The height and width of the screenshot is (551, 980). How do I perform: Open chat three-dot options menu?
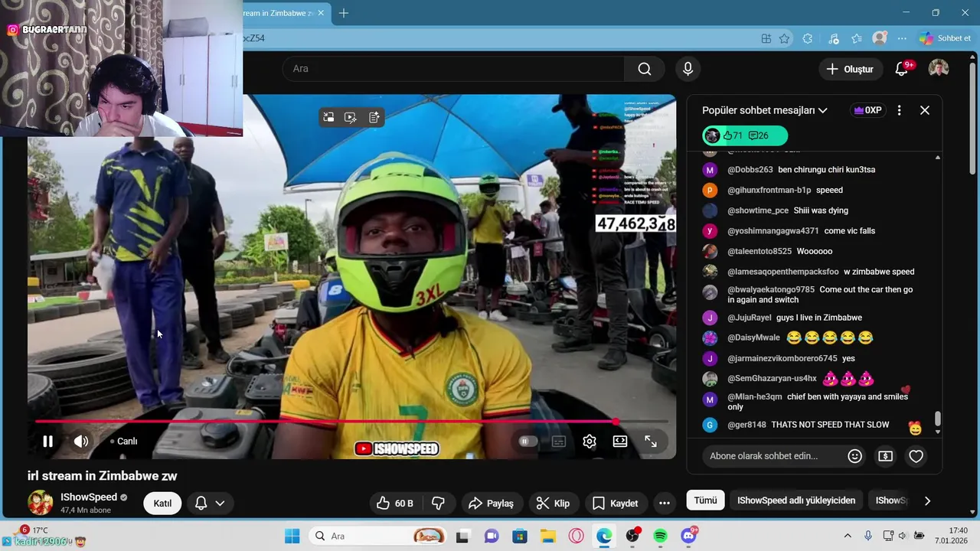point(900,110)
